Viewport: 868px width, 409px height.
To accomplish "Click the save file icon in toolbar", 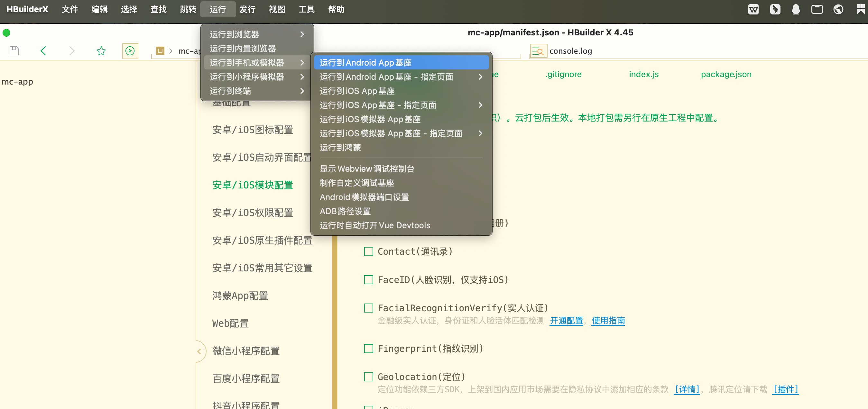I will point(14,51).
